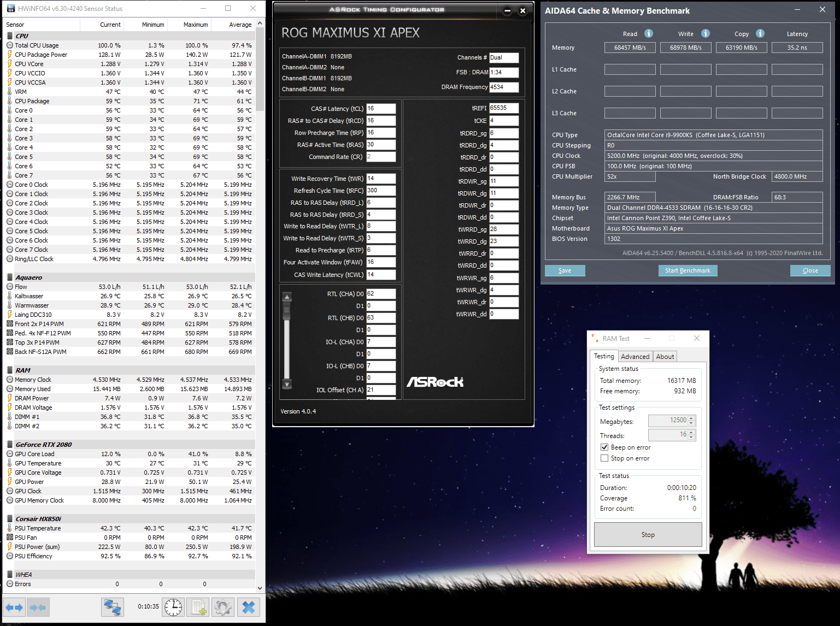
Task: Click the Close button in AIDA64
Action: tap(810, 270)
